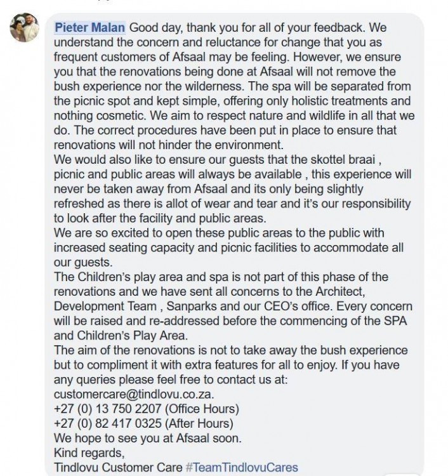Image resolution: width=448 pixels, height=476 pixels.
Task: Click 'We hope to see you at Afsaal soon.'
Action: [x=147, y=438]
